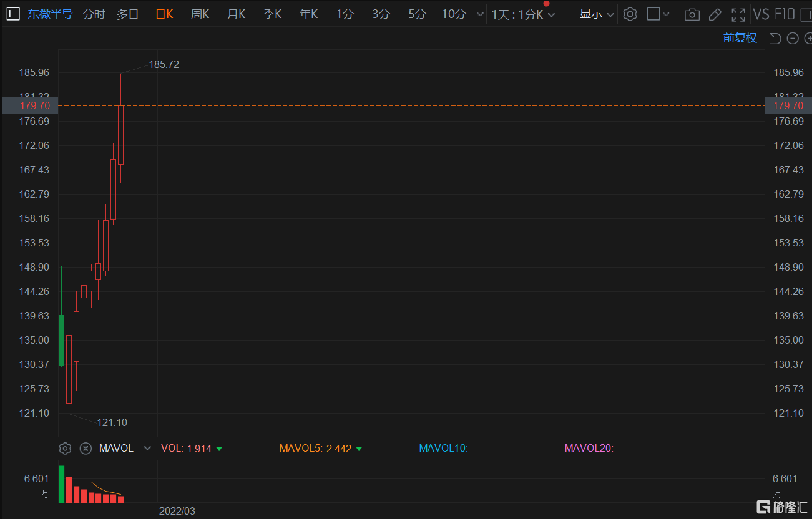812x519 pixels.
Task: Select the 周K tab
Action: 200,14
